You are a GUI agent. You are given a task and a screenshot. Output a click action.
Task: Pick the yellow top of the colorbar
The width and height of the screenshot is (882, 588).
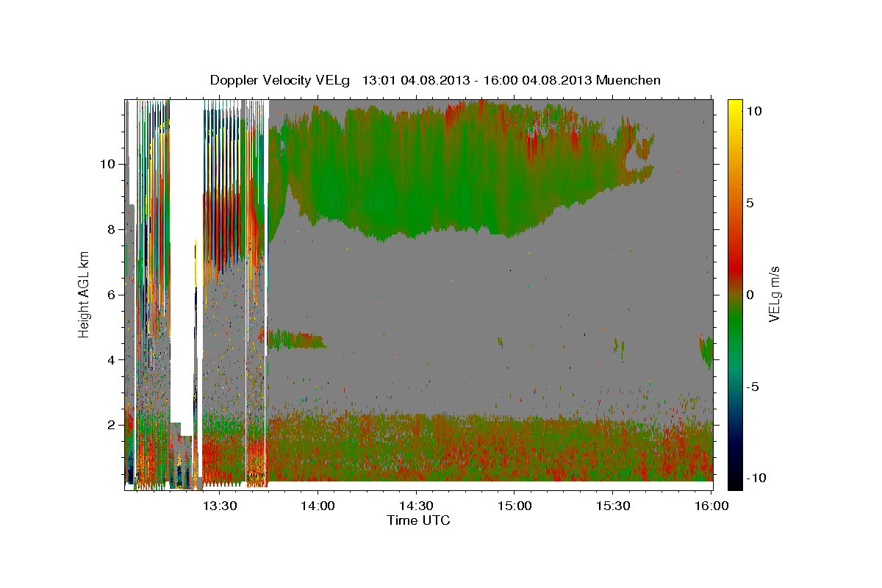tap(734, 107)
